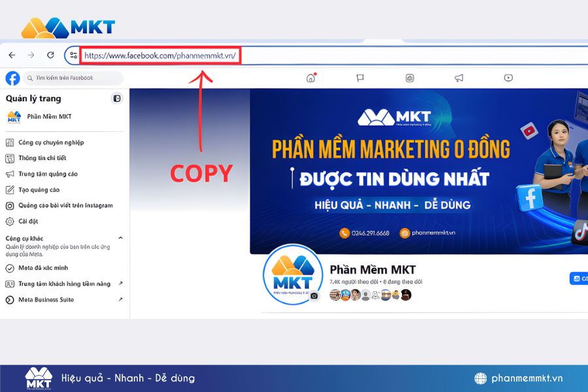Click the megaphone ads icon in top bar
Image resolution: width=588 pixels, height=392 pixels.
[459, 78]
